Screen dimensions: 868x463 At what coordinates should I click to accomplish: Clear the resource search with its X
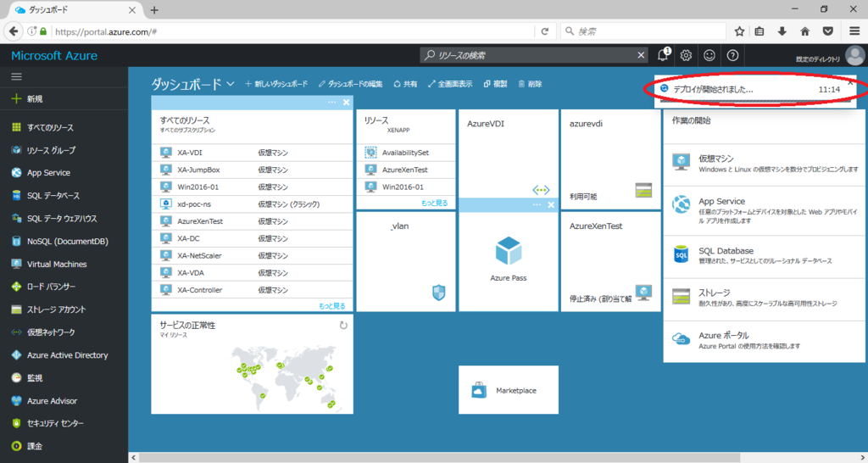tap(641, 55)
